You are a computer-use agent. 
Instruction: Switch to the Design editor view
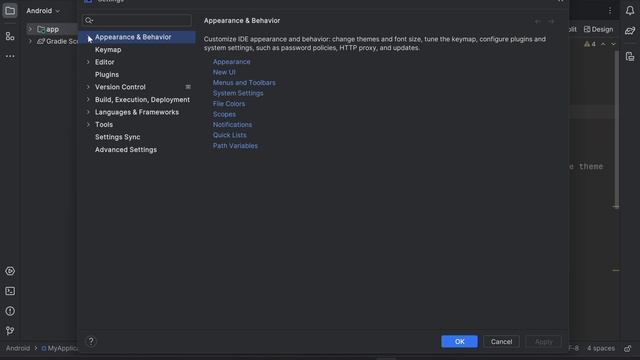point(598,29)
